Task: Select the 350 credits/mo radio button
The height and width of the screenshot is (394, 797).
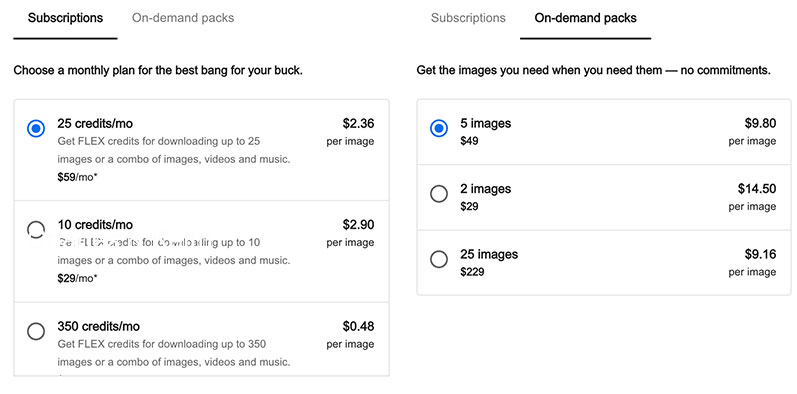Action: (36, 331)
